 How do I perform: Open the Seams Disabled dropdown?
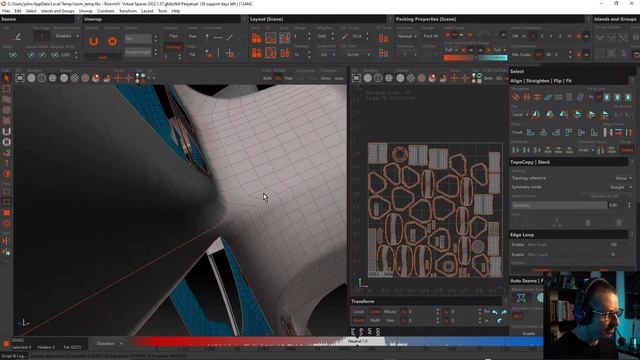pos(66,36)
